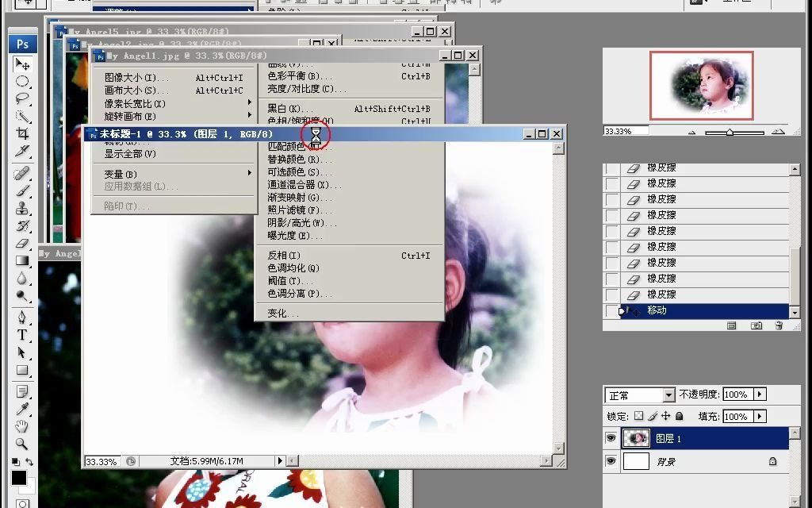The image size is (812, 508).
Task: Open the 不透明度 opacity value dropdown
Action: (x=760, y=394)
